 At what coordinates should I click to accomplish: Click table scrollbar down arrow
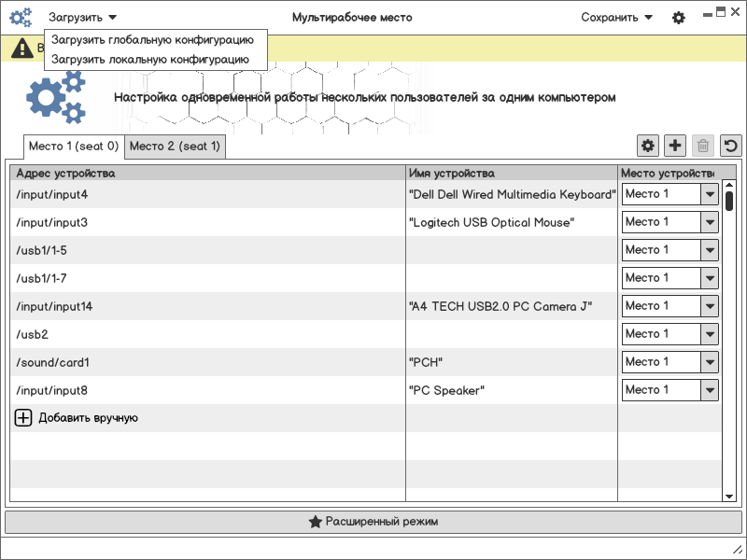pyautogui.click(x=729, y=497)
